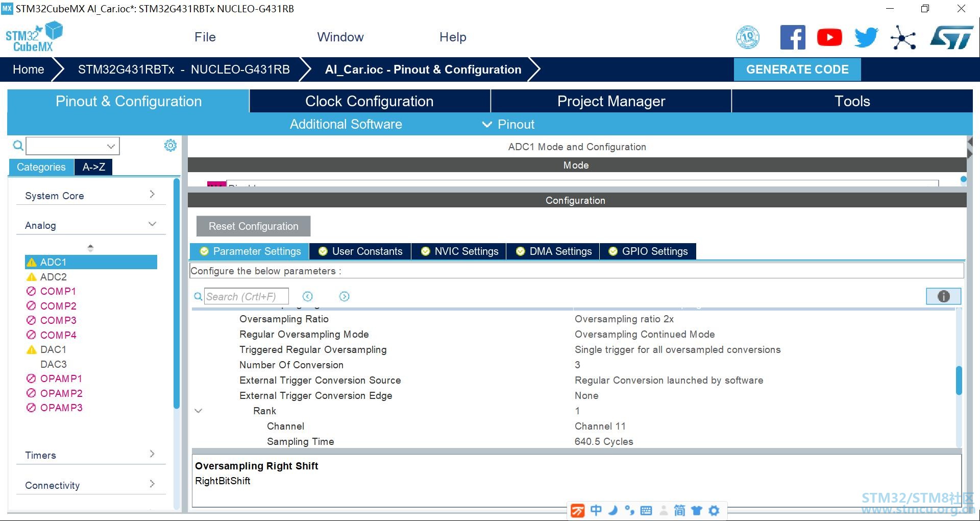Open the category panel gear settings
Viewport: 980px width, 521px height.
pyautogui.click(x=170, y=146)
